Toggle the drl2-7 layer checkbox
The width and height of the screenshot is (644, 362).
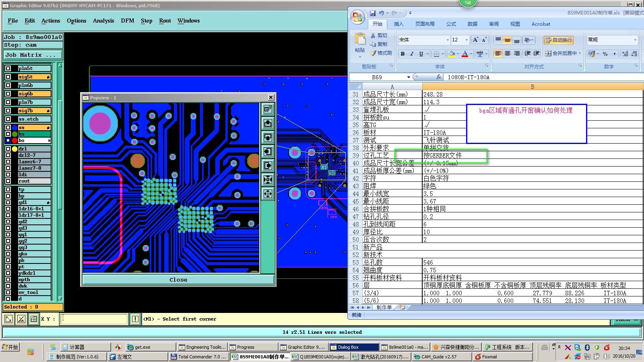(x=8, y=155)
